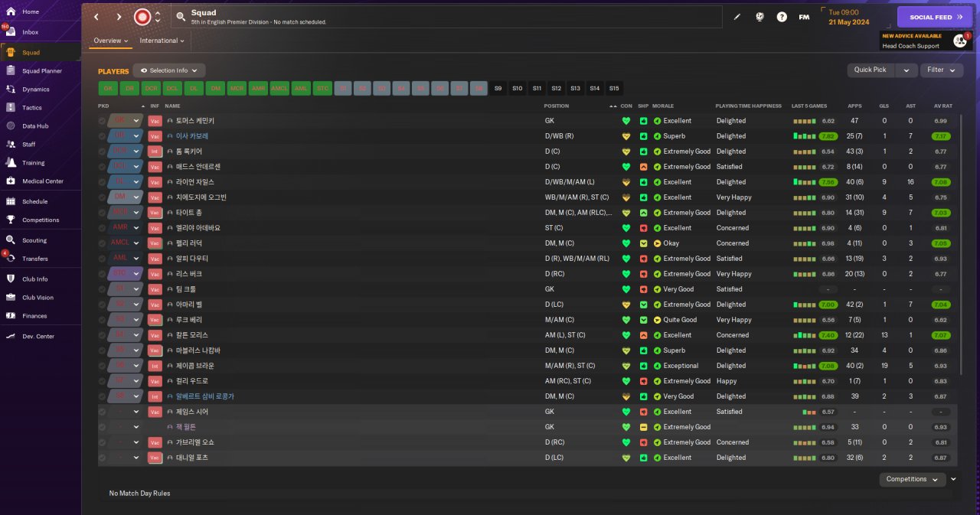Viewport: 980px width, 515px height.
Task: Toggle pick checkbox for 라이언 자일스
Action: coord(103,182)
